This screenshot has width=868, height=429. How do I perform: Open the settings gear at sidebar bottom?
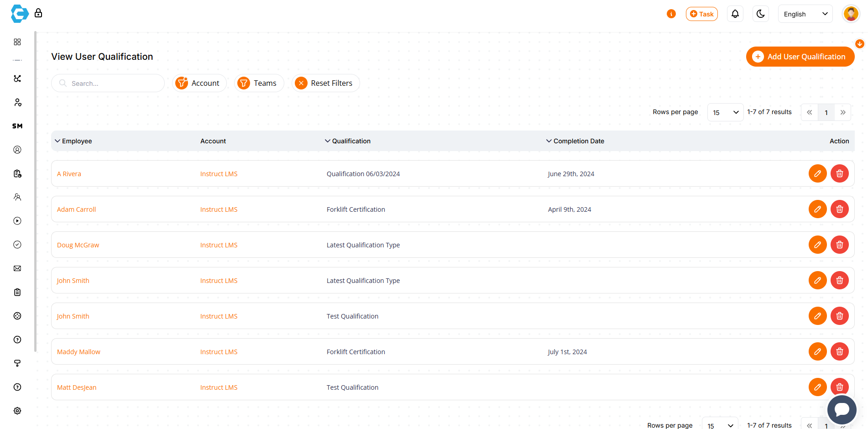17,411
